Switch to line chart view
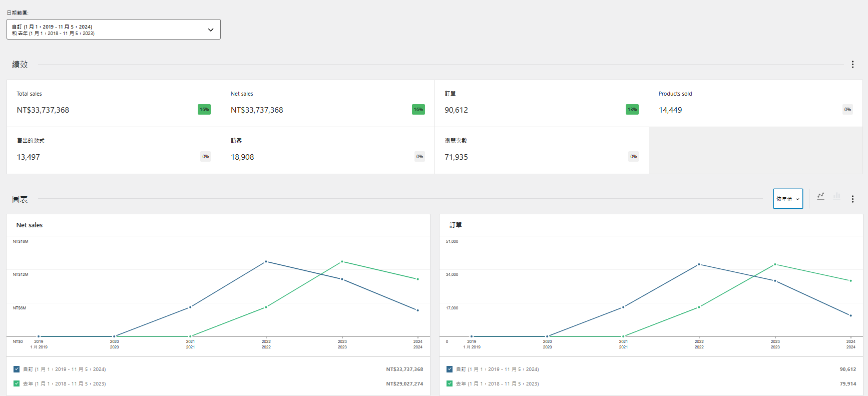The image size is (868, 396). (x=820, y=196)
